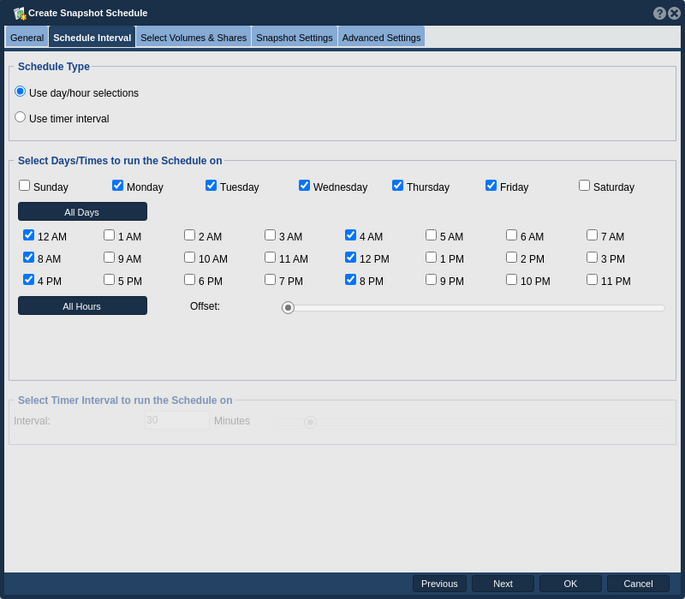Viewport: 685px width, 599px height.
Task: Close the Create Snapshot Schedule dialog
Action: 674,13
